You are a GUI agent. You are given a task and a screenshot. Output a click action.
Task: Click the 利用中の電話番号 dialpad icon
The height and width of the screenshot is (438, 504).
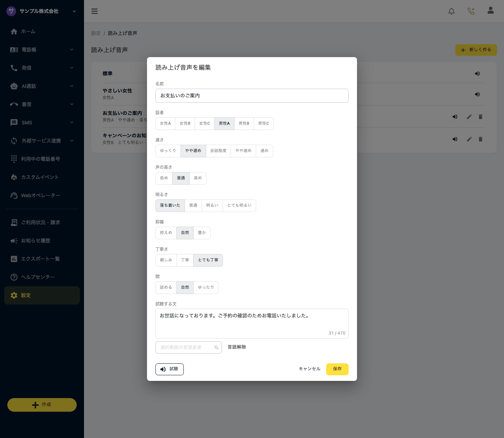(x=14, y=159)
